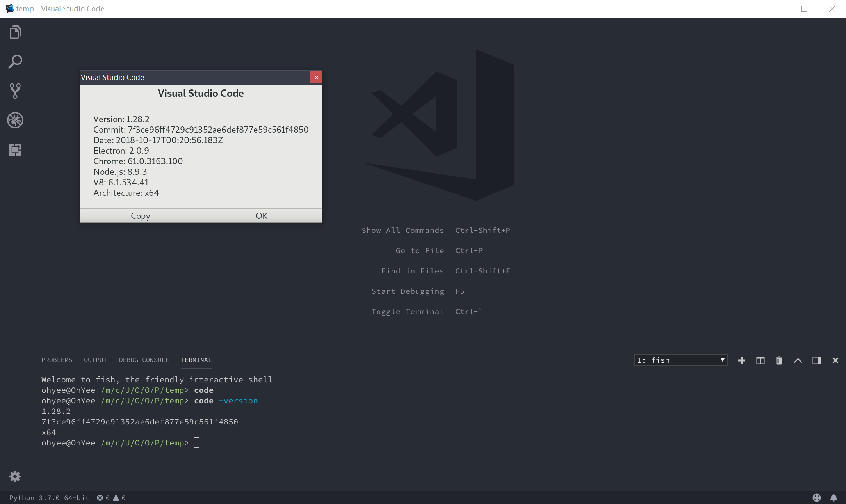Image resolution: width=846 pixels, height=504 pixels.
Task: Open the Debug view icon
Action: 15,120
